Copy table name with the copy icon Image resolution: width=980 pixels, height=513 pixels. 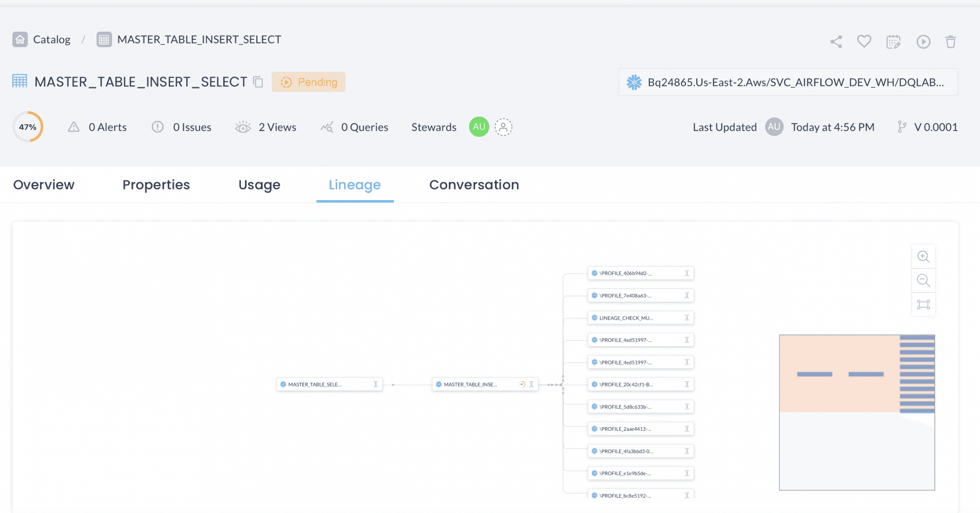point(258,82)
